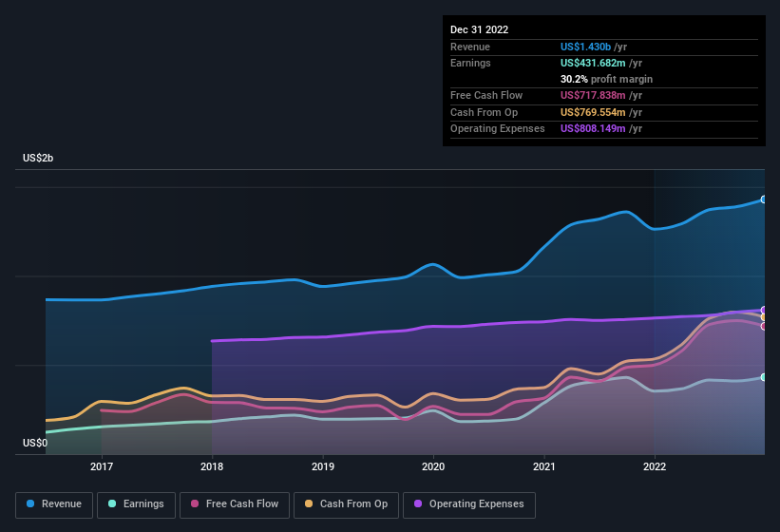This screenshot has width=780, height=532.
Task: Click the Free Cash Flow pink end-point marker
Action: 764,326
